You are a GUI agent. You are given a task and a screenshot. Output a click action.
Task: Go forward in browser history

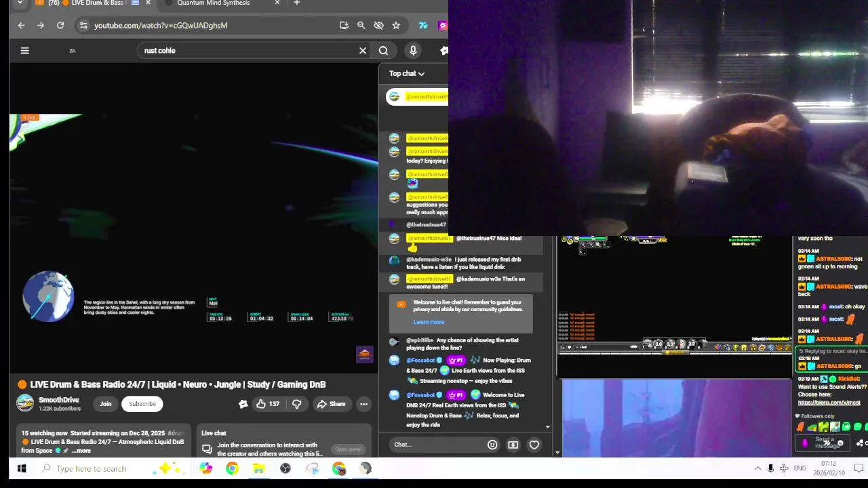41,25
